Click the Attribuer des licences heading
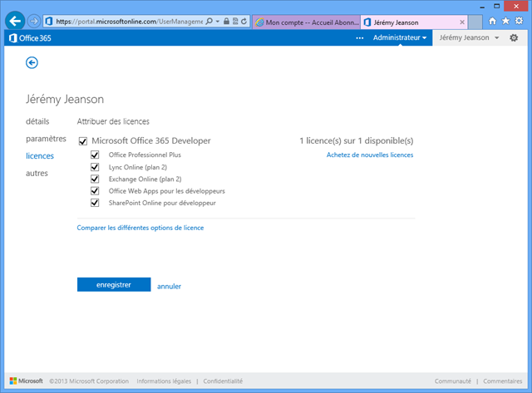The image size is (532, 393). click(113, 121)
